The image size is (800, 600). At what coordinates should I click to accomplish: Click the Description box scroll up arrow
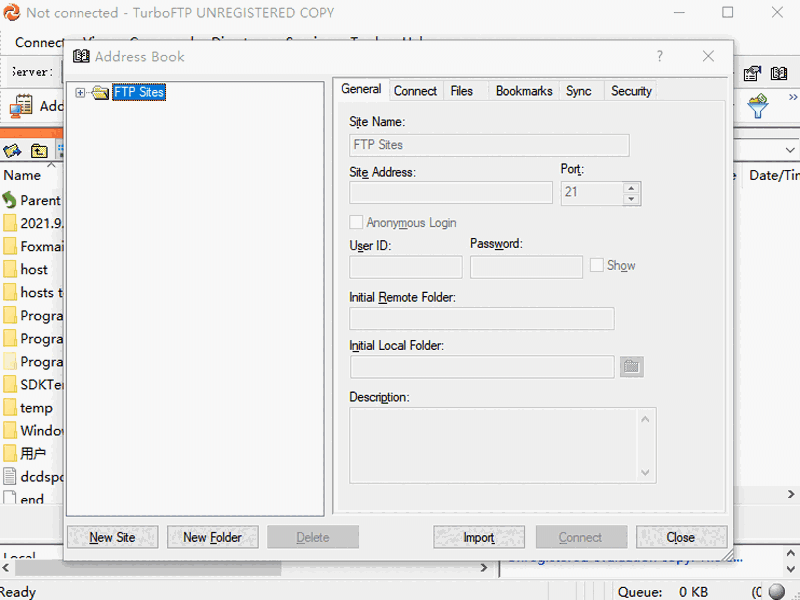[645, 419]
